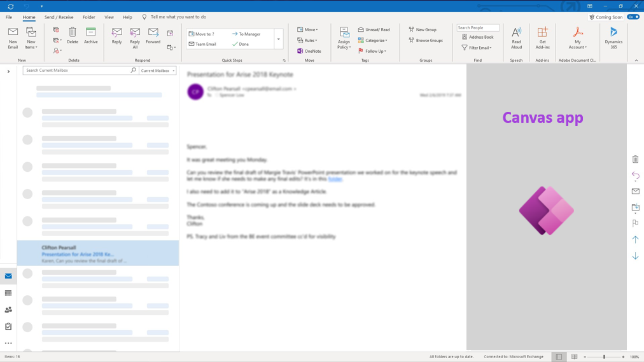The image size is (644, 362).
Task: Click the Ignore conversation icon
Action: pyautogui.click(x=56, y=30)
